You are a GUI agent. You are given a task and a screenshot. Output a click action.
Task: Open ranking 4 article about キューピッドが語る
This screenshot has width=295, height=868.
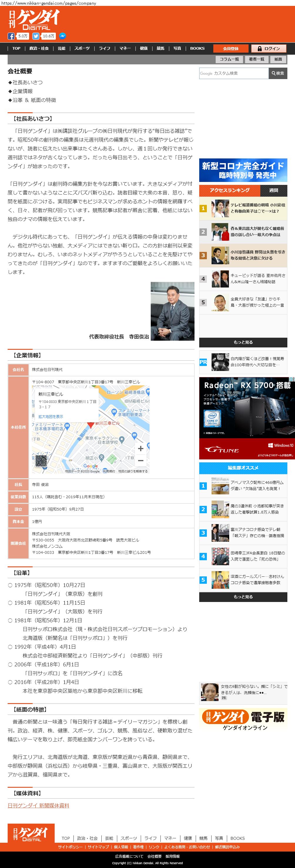click(x=243, y=279)
